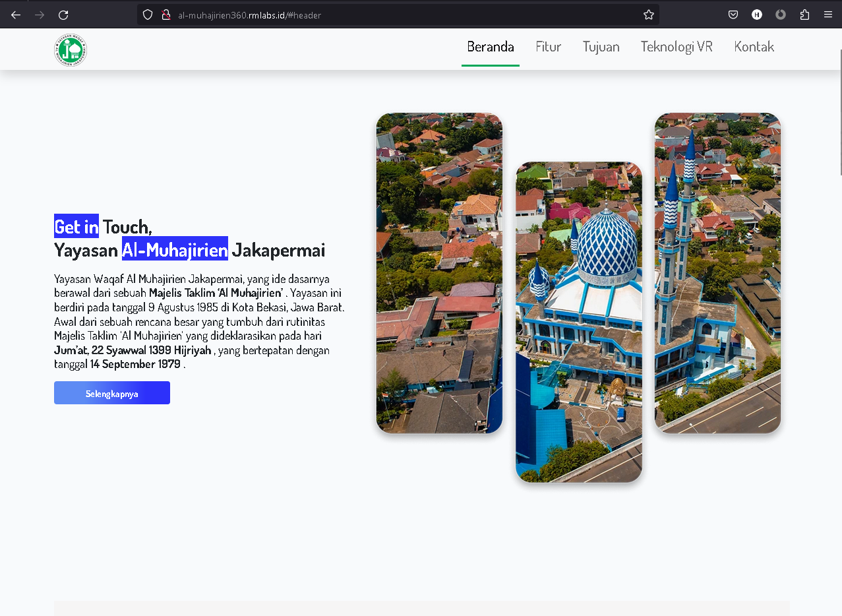Open the tracking protection shield
This screenshot has height=616, width=842.
coord(148,15)
